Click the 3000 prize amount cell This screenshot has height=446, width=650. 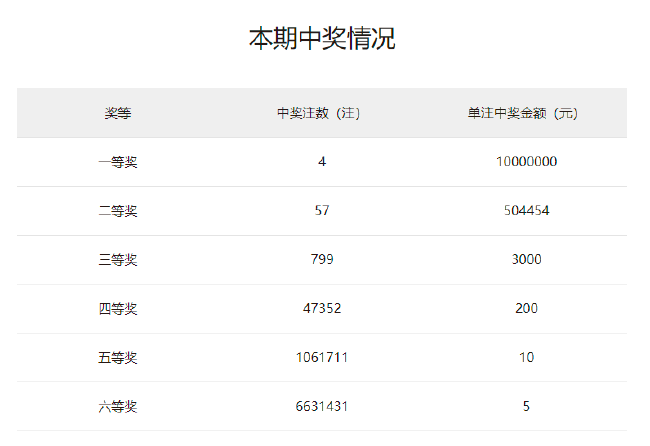[526, 260]
